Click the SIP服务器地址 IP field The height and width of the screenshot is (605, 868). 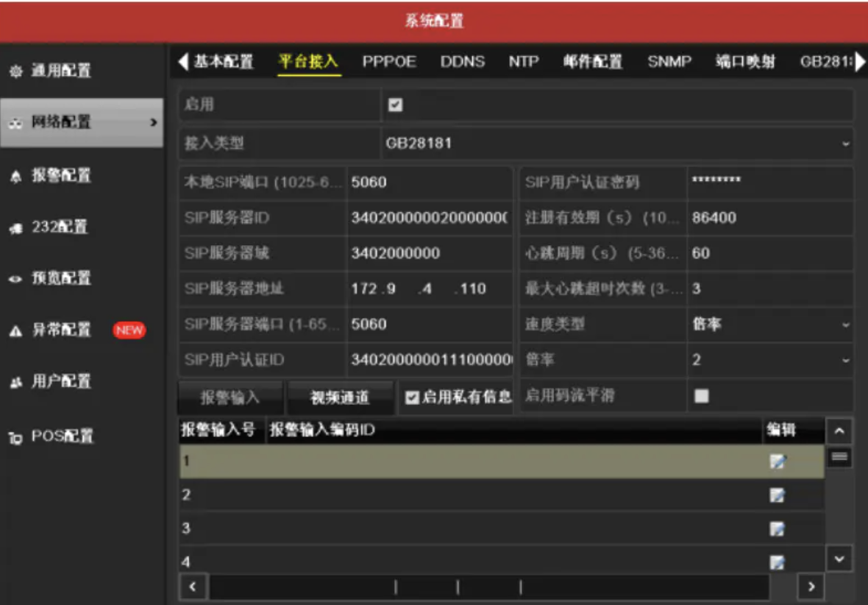point(430,289)
